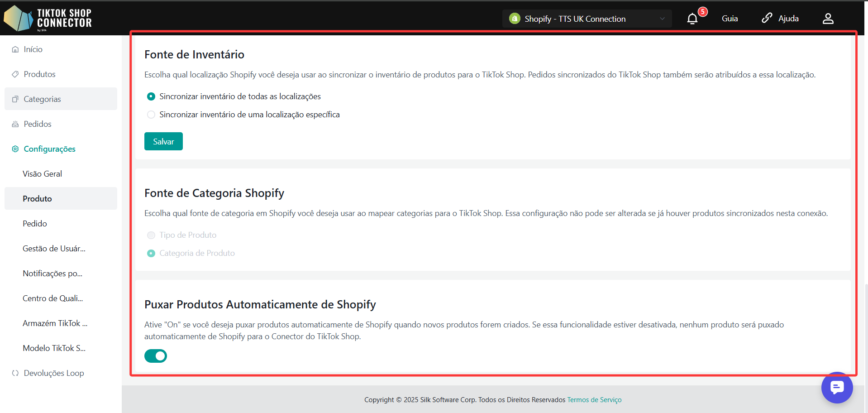Click the Devoluções Loop icon

(x=15, y=373)
